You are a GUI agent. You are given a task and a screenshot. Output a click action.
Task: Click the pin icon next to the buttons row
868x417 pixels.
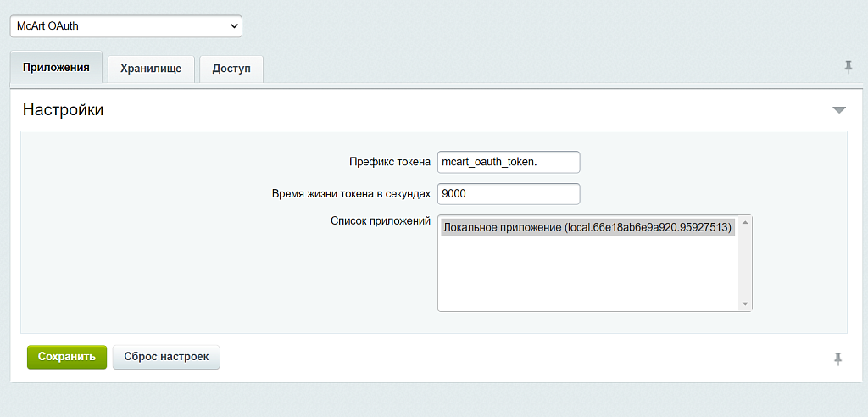pyautogui.click(x=837, y=359)
